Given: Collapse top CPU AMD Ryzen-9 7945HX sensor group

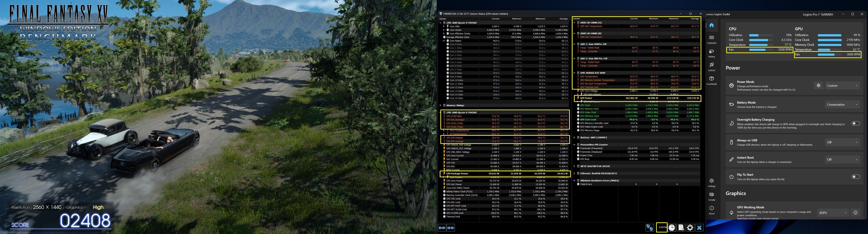Looking at the screenshot, I should [x=441, y=23].
